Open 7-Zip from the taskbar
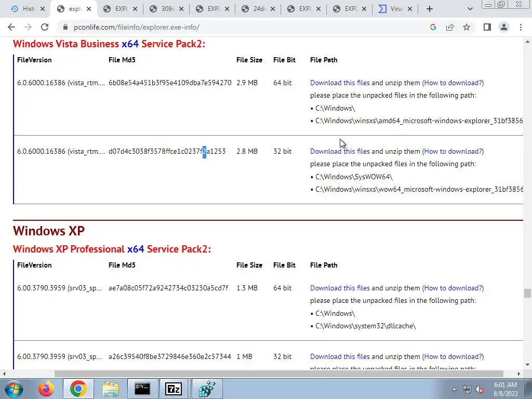This screenshot has width=532, height=399. click(x=174, y=389)
